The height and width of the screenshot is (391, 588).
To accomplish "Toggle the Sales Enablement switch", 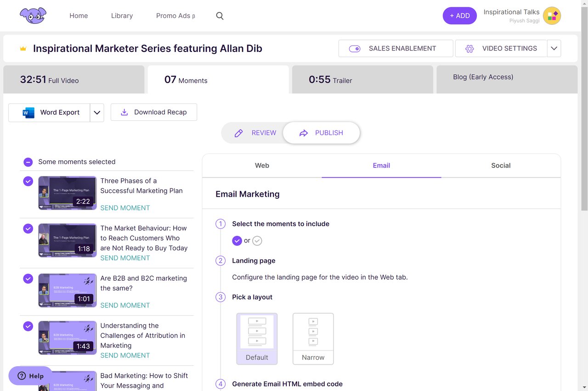I will (355, 49).
